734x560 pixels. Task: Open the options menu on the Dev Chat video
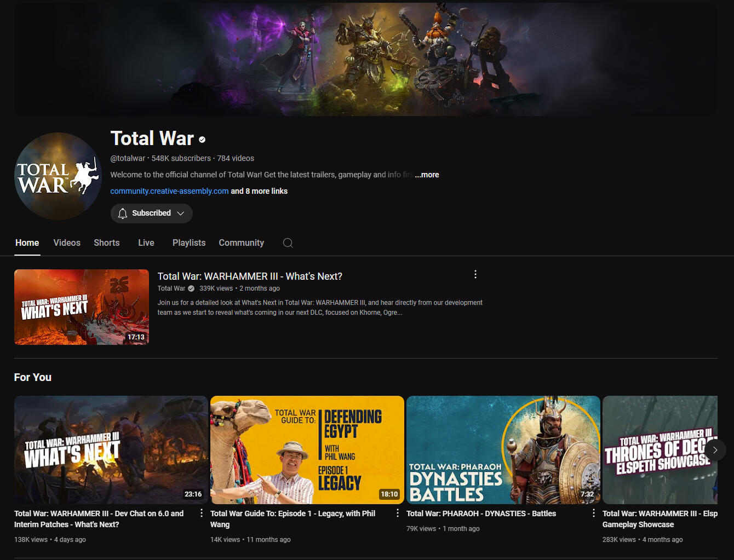point(201,513)
